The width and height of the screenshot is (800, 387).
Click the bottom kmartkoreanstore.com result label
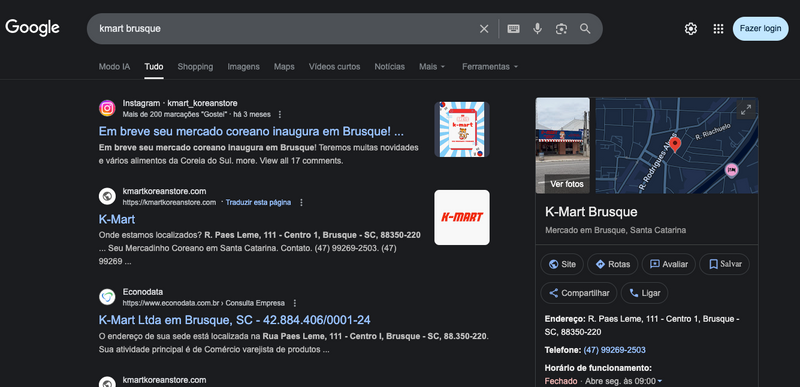point(164,380)
